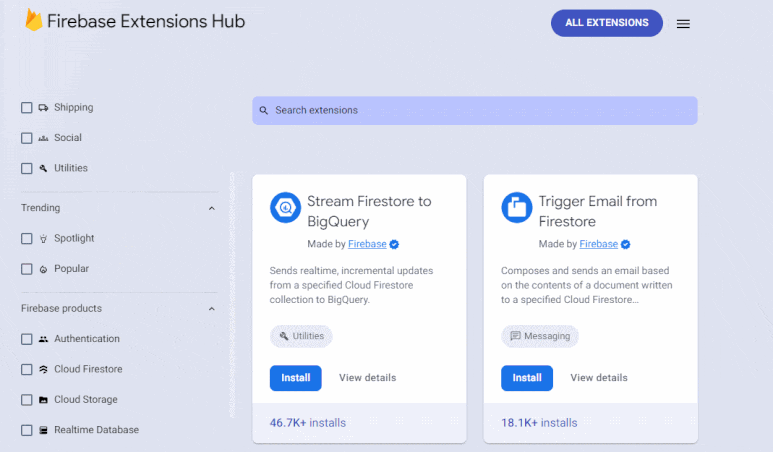
Task: Tick the Social checkbox
Action: pos(27,138)
